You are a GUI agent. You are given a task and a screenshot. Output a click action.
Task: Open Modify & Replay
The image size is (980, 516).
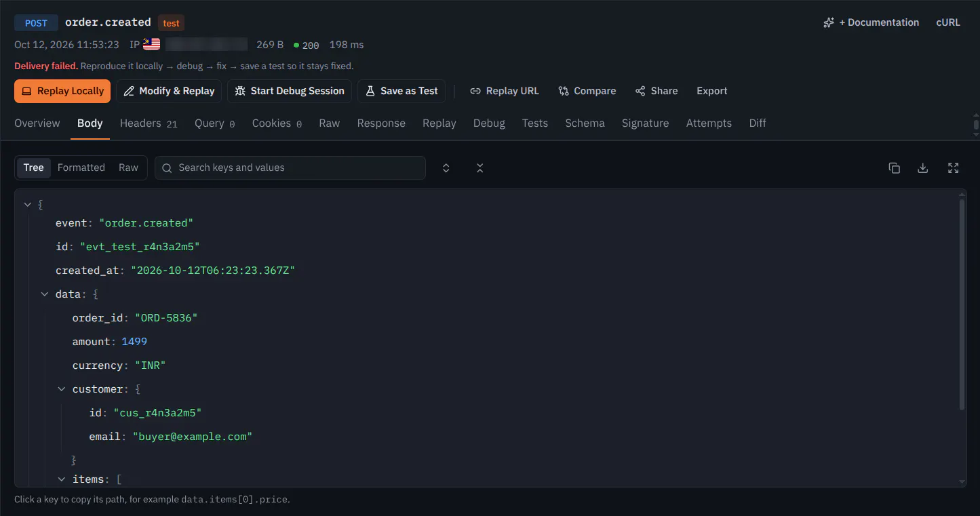tap(169, 91)
